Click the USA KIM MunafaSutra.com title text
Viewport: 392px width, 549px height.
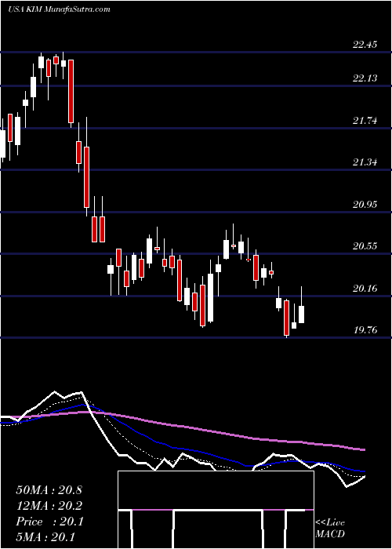tap(59, 9)
